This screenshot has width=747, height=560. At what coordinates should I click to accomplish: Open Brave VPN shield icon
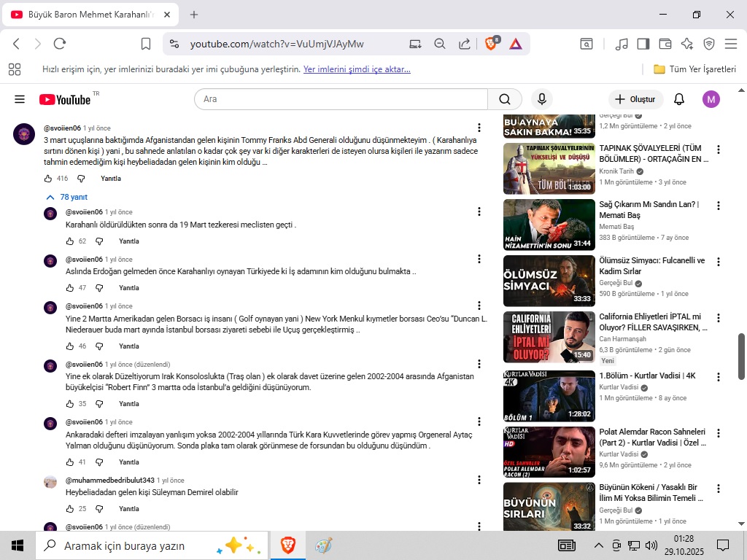709,44
